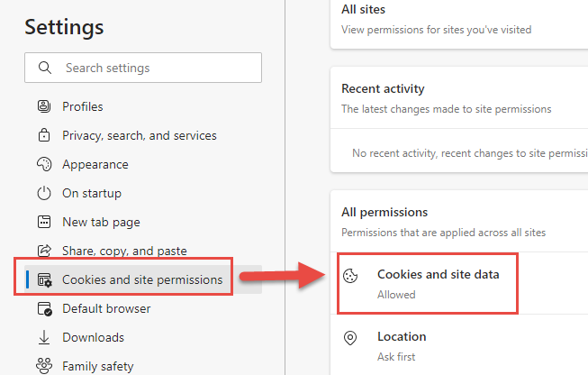Image resolution: width=588 pixels, height=375 pixels.
Task: Click the cookie icon beside Cookies and site data
Action: pyautogui.click(x=350, y=276)
